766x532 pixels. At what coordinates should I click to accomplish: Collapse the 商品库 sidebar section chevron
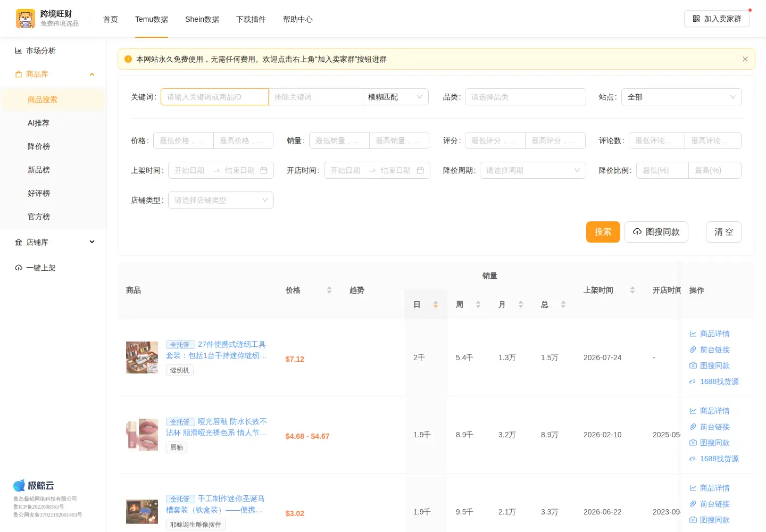[x=92, y=74]
